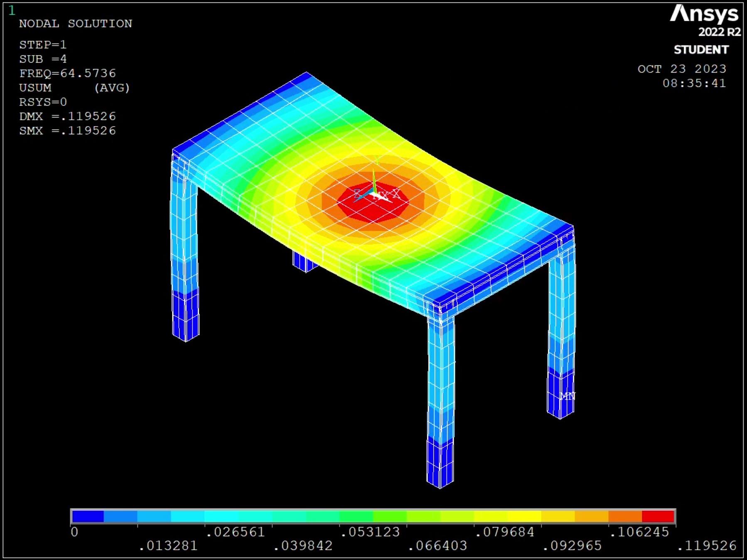The width and height of the screenshot is (747, 560).
Task: Click the FREQ=64.5736 label
Action: click(67, 74)
